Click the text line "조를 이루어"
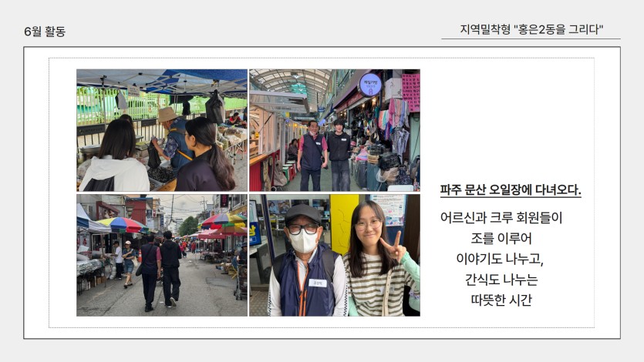 [501, 238]
